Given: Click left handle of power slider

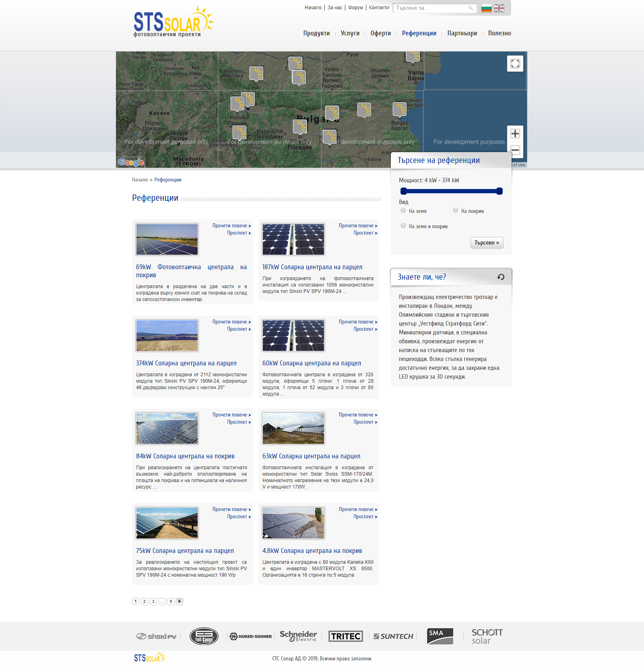Looking at the screenshot, I should pyautogui.click(x=404, y=191).
